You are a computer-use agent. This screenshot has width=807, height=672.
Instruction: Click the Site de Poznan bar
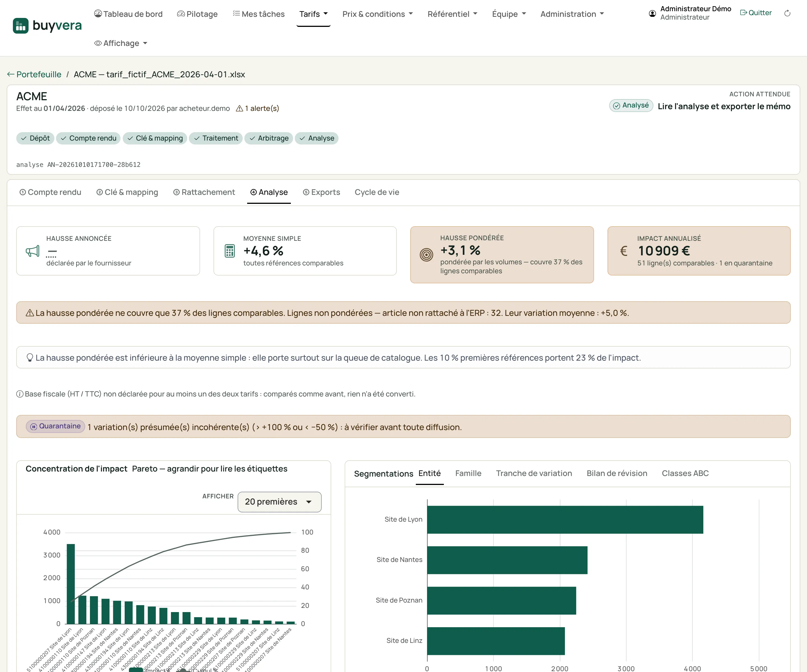pos(502,601)
